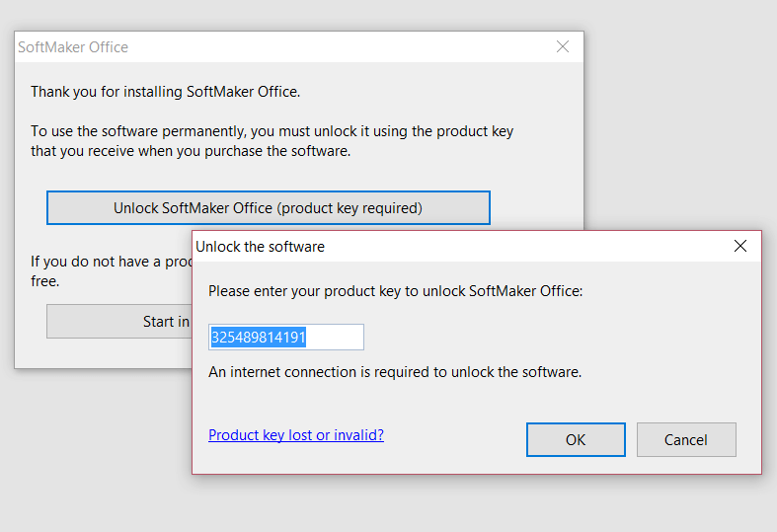This screenshot has width=777, height=532.
Task: Close the 'Unlock the software' dialog
Action: point(740,246)
